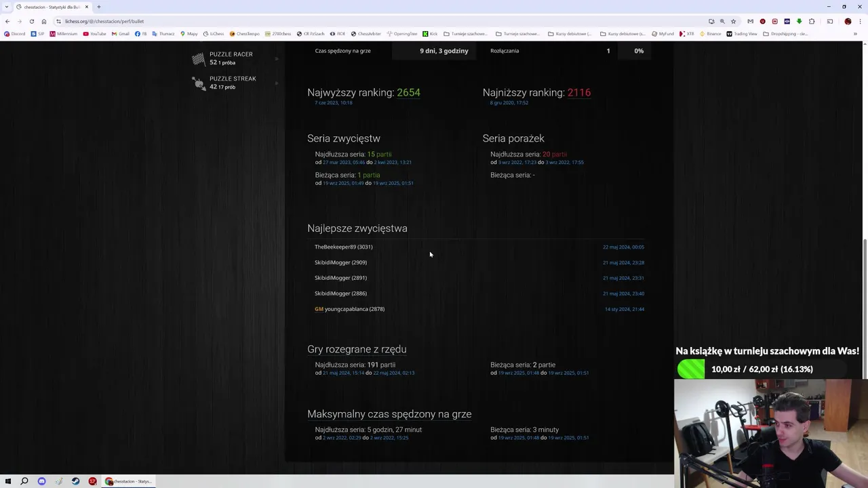Open the Puzzle Streak stats entry

[234, 83]
